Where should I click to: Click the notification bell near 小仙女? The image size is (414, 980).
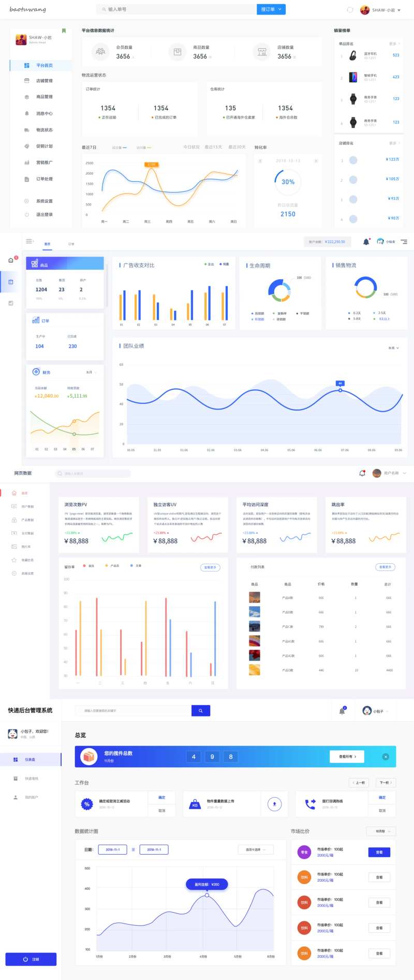[366, 242]
